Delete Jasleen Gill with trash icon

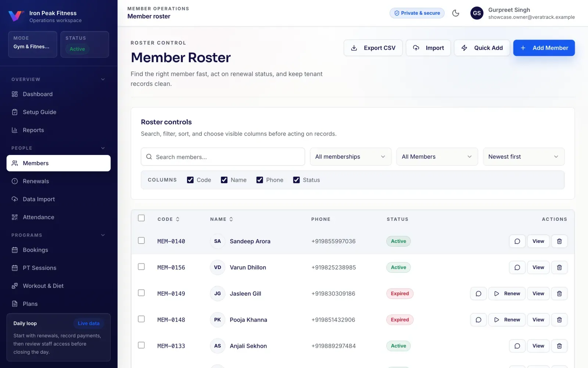pos(559,294)
